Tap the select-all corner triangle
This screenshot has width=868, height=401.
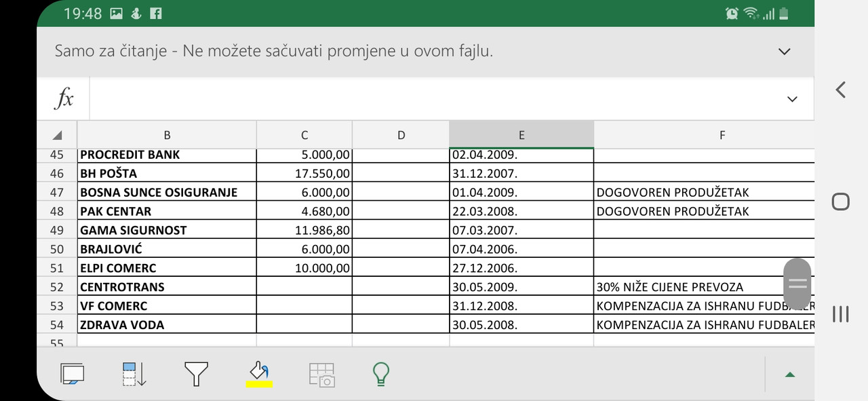57,135
